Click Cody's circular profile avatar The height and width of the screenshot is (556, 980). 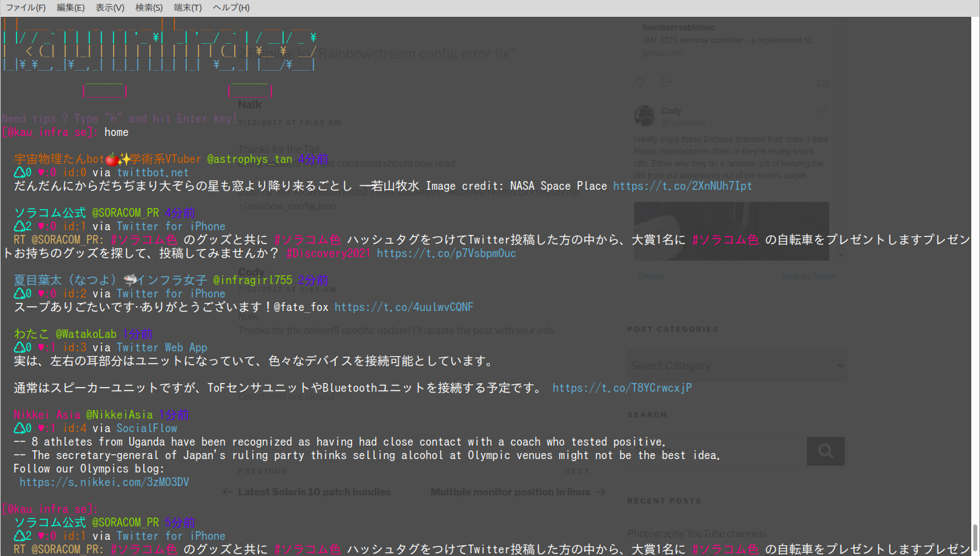click(x=644, y=116)
